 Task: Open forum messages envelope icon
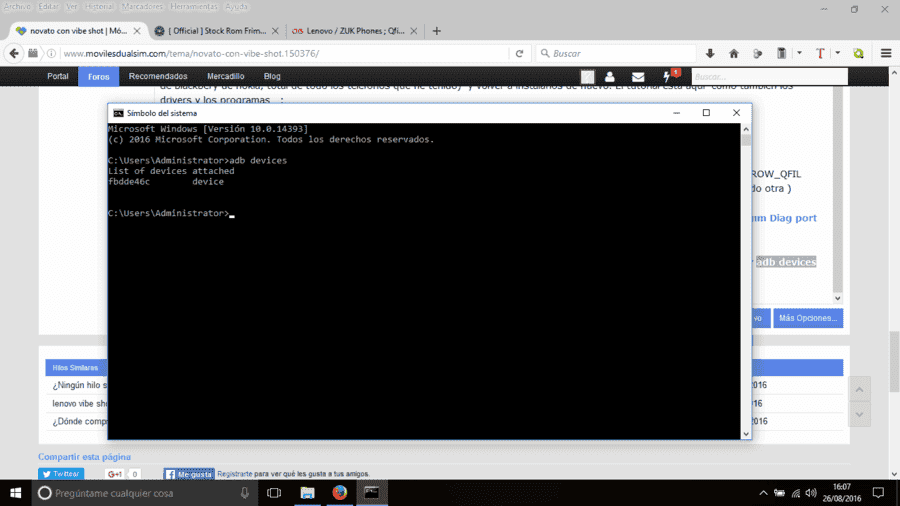(638, 77)
